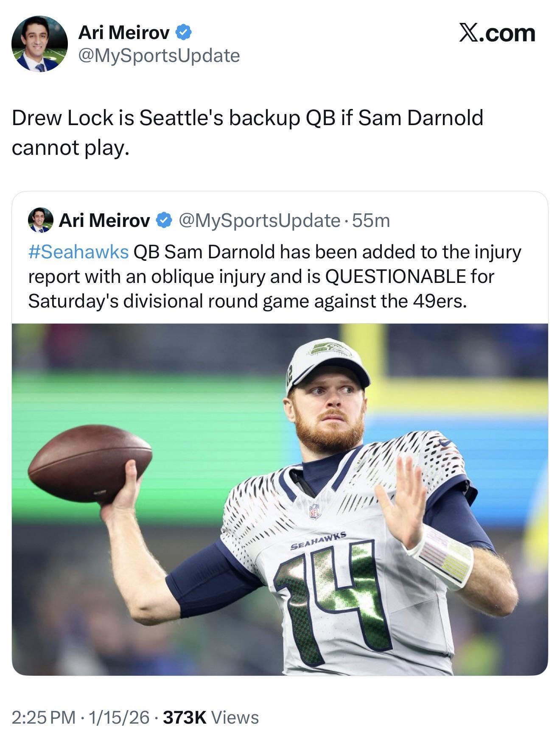Click @MySportsUpdate handle in quoted tweet
The height and width of the screenshot is (741, 560).
point(260,221)
